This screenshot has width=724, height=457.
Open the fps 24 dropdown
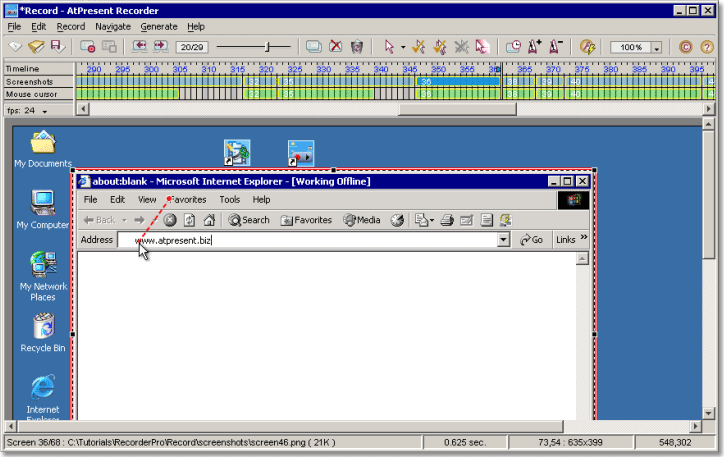click(45, 111)
